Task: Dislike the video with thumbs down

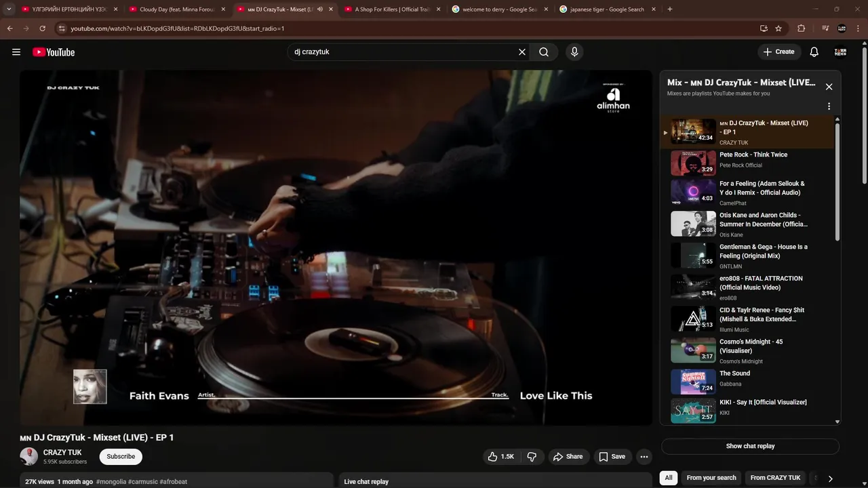Action: [x=532, y=457]
